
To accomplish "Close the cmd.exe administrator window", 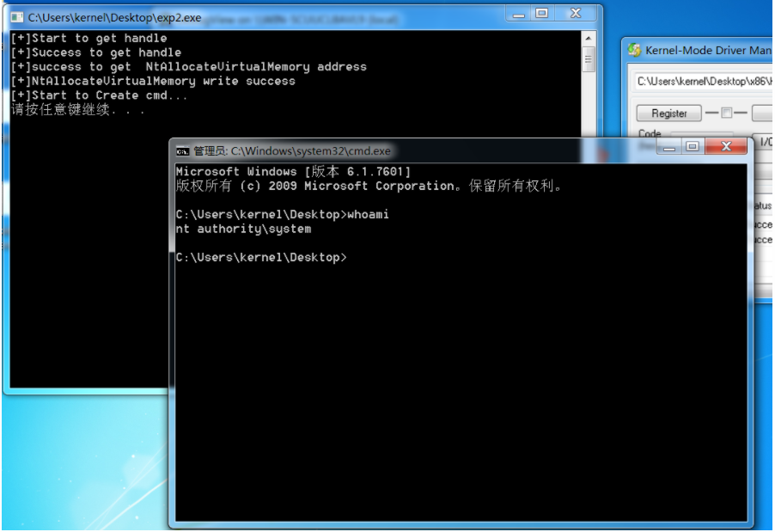I will 726,146.
